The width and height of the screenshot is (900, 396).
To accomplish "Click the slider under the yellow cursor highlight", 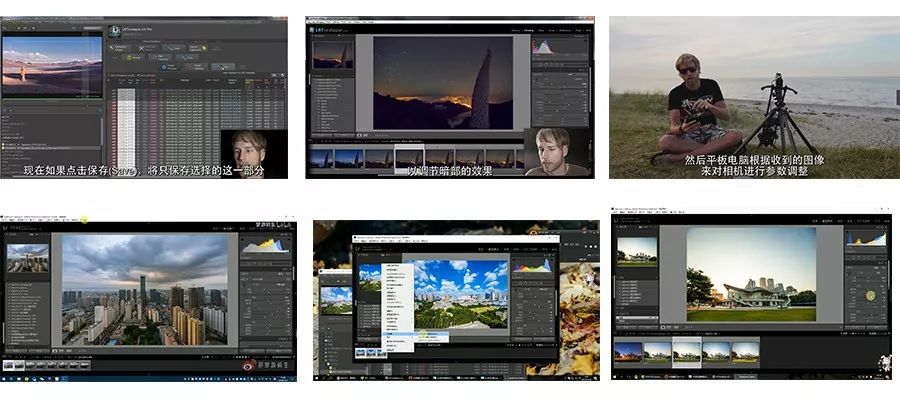I will (871, 296).
